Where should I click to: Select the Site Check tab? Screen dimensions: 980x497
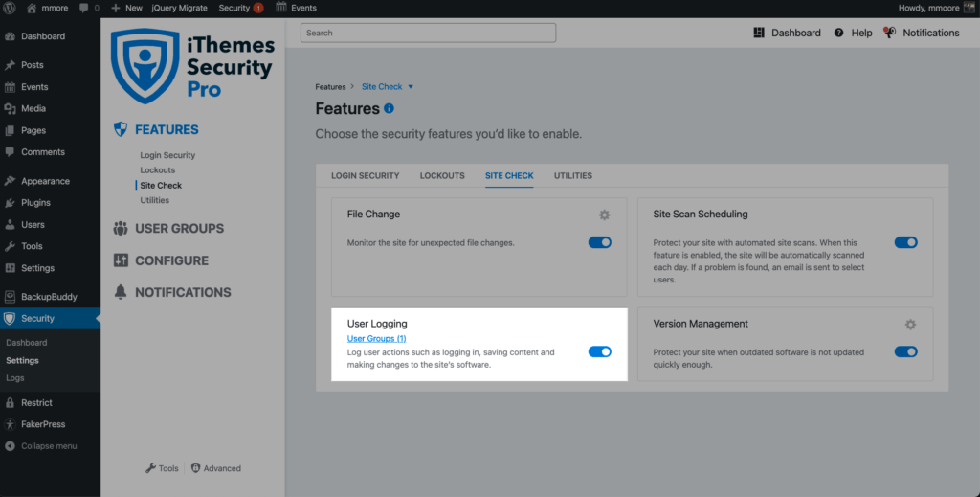coord(509,175)
